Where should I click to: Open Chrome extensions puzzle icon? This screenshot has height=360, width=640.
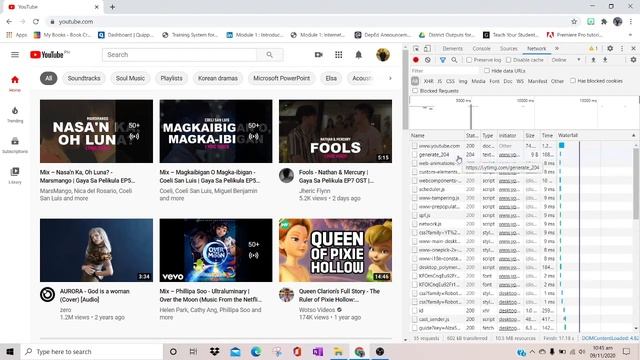click(604, 21)
